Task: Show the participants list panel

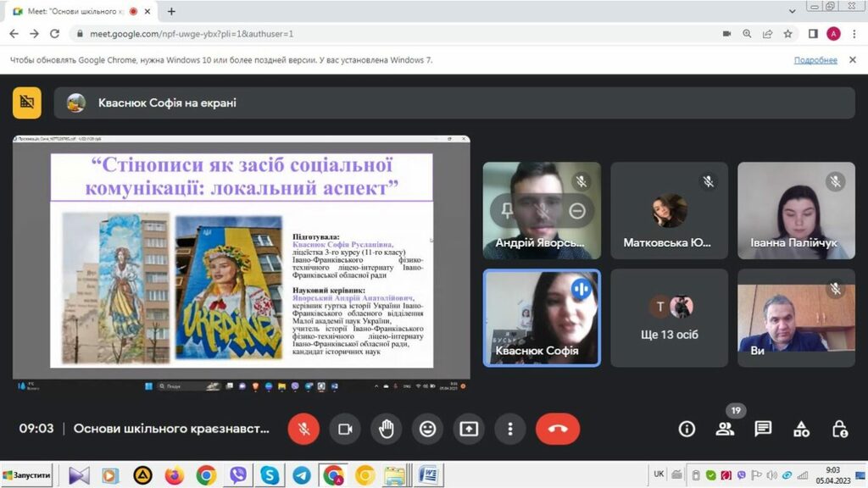Action: click(x=725, y=429)
